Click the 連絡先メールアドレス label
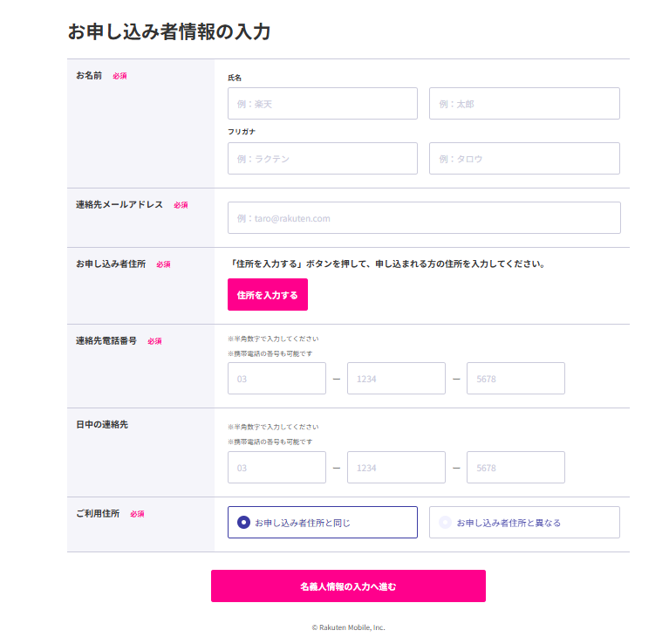Screen dimensions: 669x644 119,205
